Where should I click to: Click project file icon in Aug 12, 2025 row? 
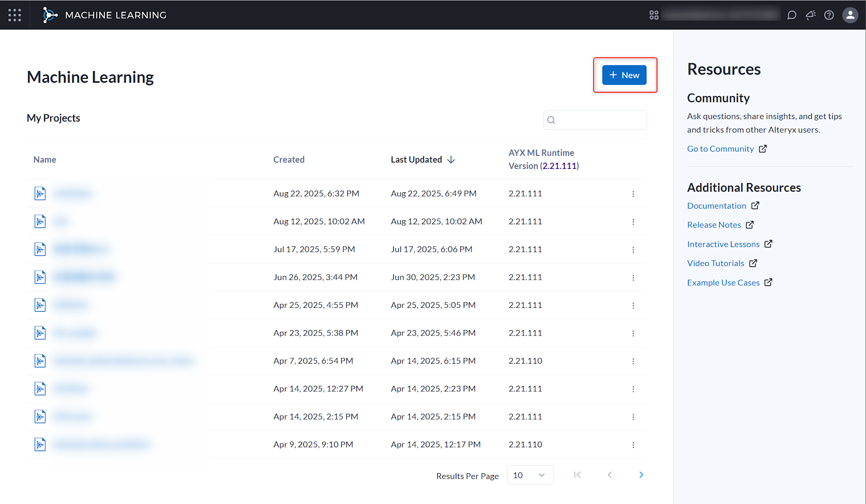pyautogui.click(x=40, y=221)
